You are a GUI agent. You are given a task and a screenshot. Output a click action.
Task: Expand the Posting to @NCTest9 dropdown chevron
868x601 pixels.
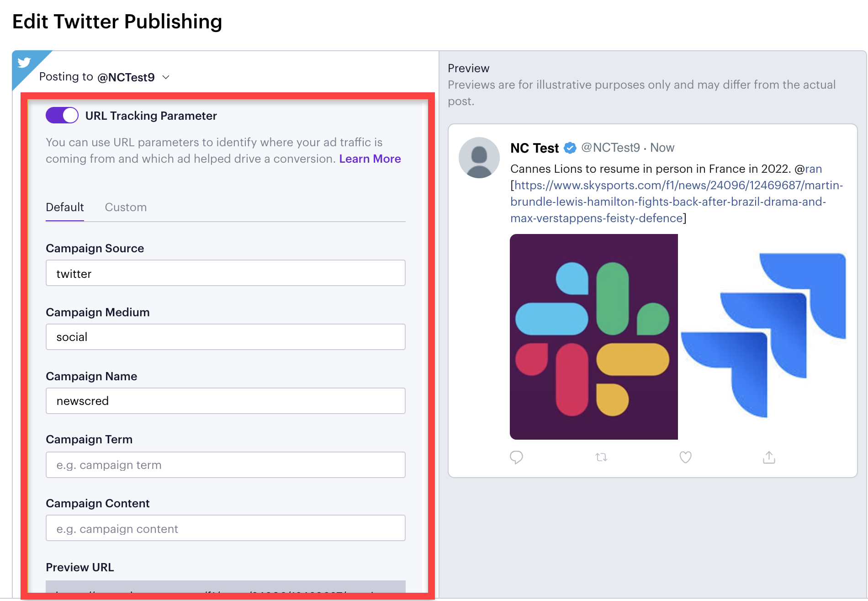(x=166, y=77)
